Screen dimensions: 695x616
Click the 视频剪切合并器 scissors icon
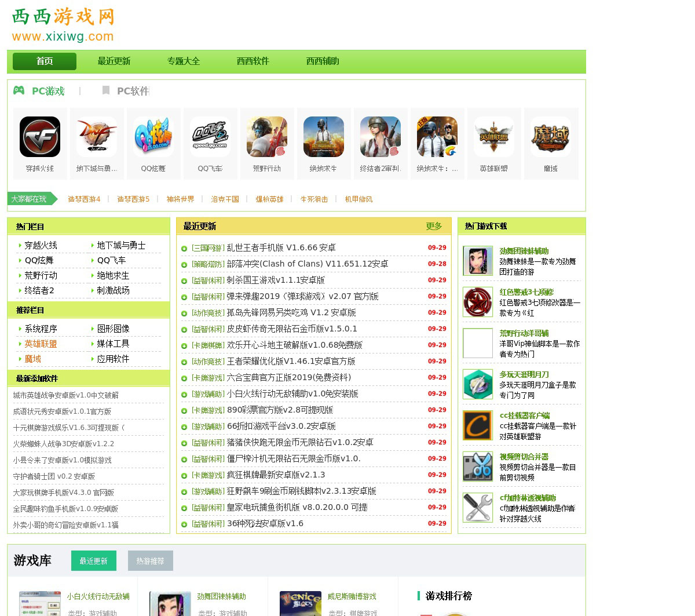click(x=478, y=466)
